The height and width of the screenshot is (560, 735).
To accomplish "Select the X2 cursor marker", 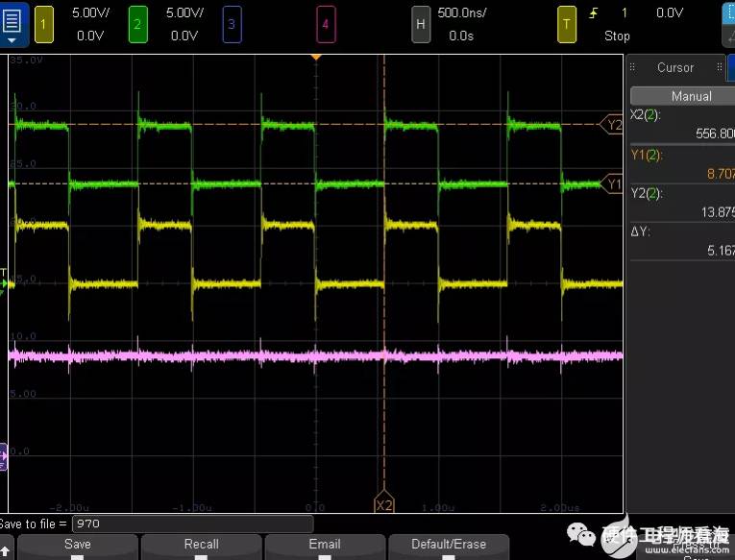I will pyautogui.click(x=384, y=504).
